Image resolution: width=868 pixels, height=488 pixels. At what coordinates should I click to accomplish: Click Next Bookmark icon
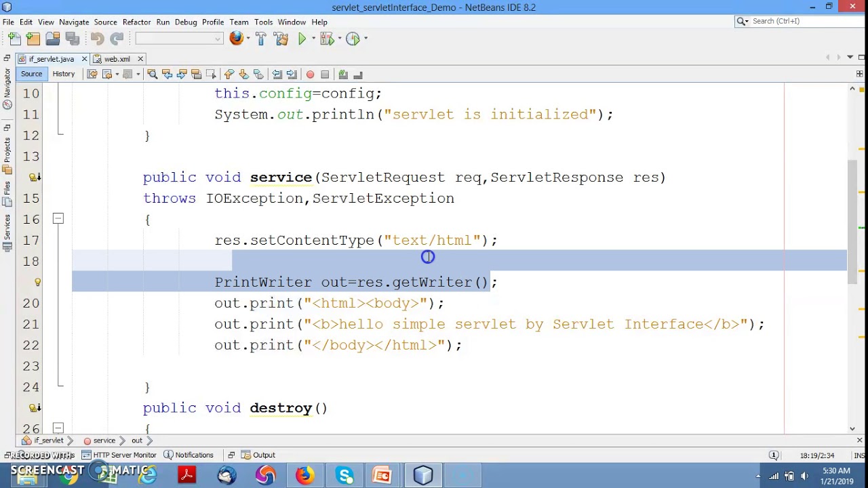(243, 74)
